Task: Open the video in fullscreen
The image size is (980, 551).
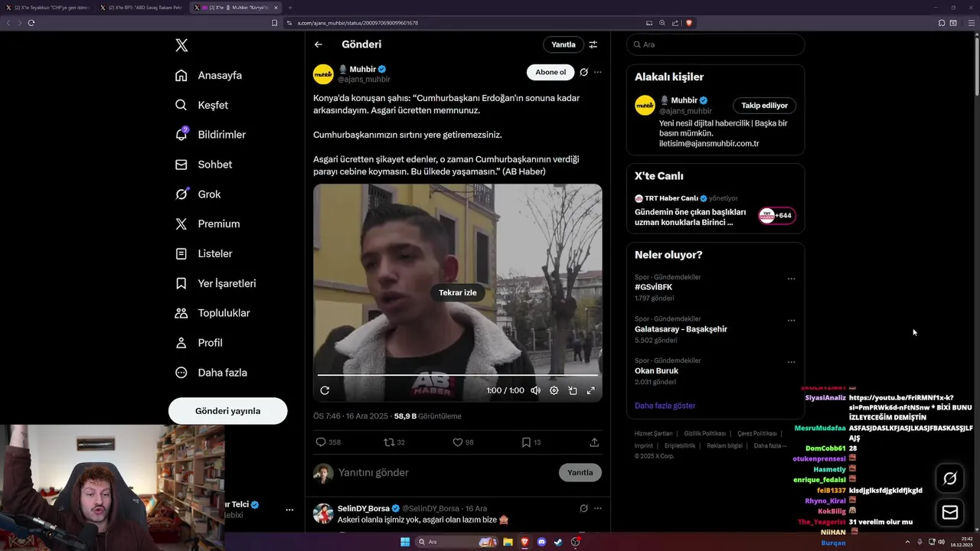Action: [591, 390]
